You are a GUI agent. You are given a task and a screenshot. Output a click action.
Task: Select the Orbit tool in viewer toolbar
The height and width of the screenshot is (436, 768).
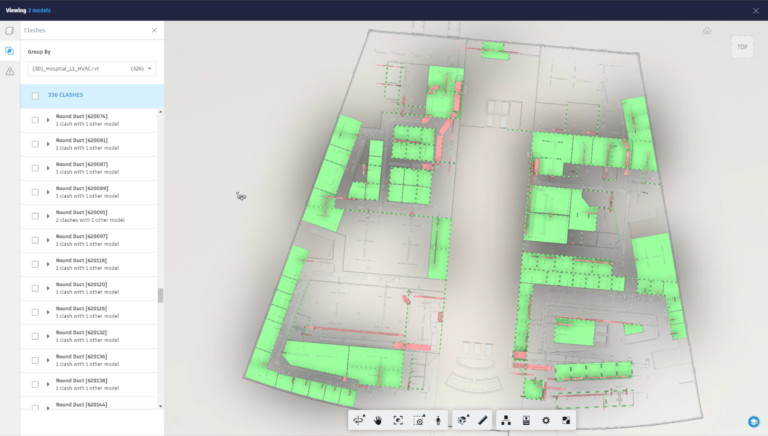[x=359, y=420]
